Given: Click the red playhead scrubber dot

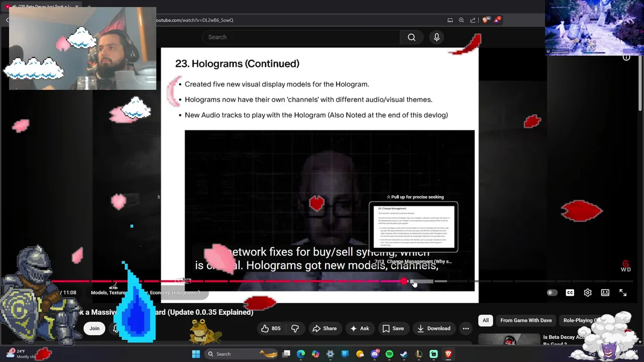Looking at the screenshot, I should coord(405,282).
